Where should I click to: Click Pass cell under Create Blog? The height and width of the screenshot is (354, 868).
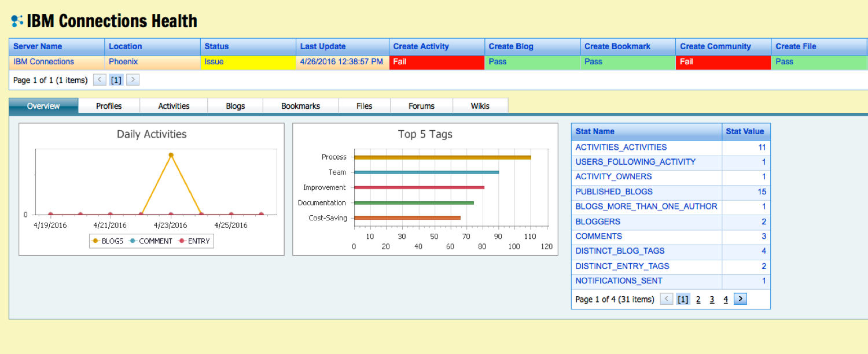tap(532, 62)
